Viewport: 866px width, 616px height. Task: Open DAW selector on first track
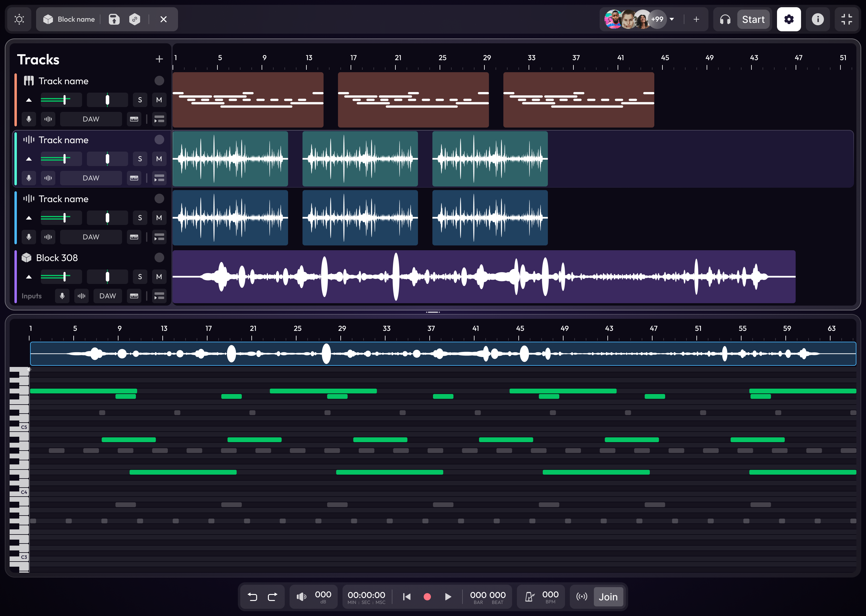pos(91,119)
